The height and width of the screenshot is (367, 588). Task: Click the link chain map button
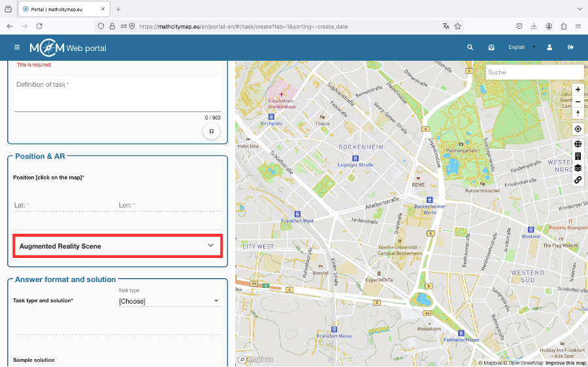coord(578,180)
